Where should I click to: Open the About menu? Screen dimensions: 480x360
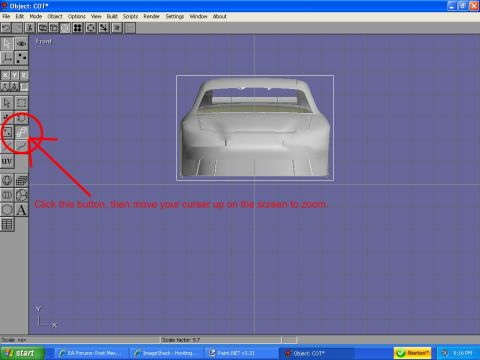(x=220, y=16)
